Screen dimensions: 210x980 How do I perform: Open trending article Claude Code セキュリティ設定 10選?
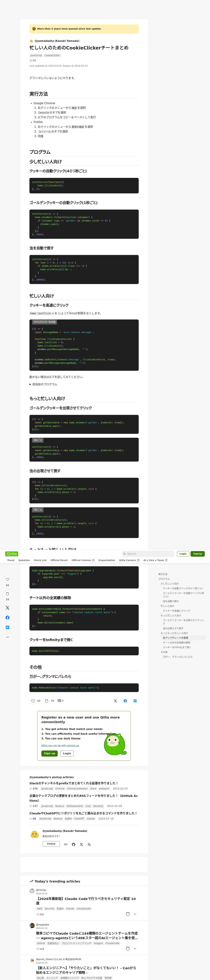pyautogui.click(x=86, y=901)
